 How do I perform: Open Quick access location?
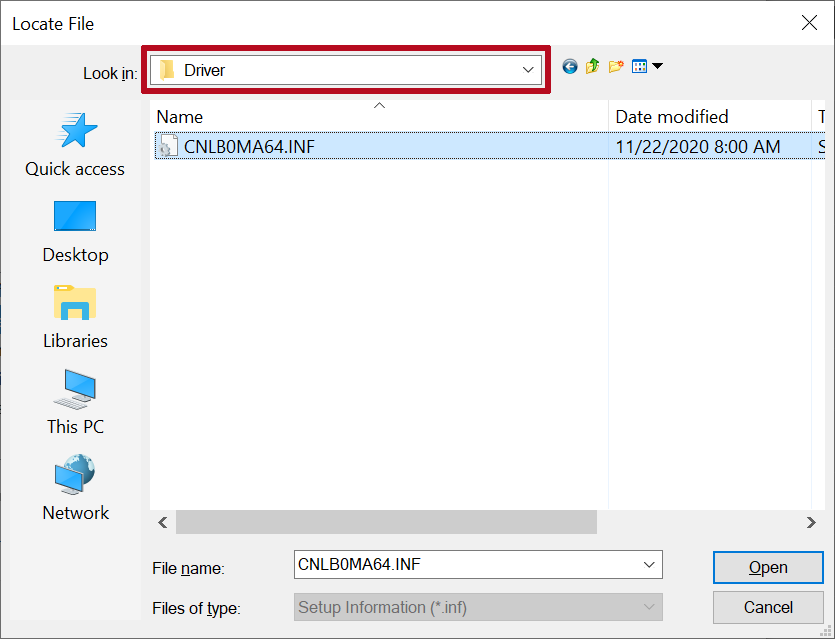[x=75, y=145]
